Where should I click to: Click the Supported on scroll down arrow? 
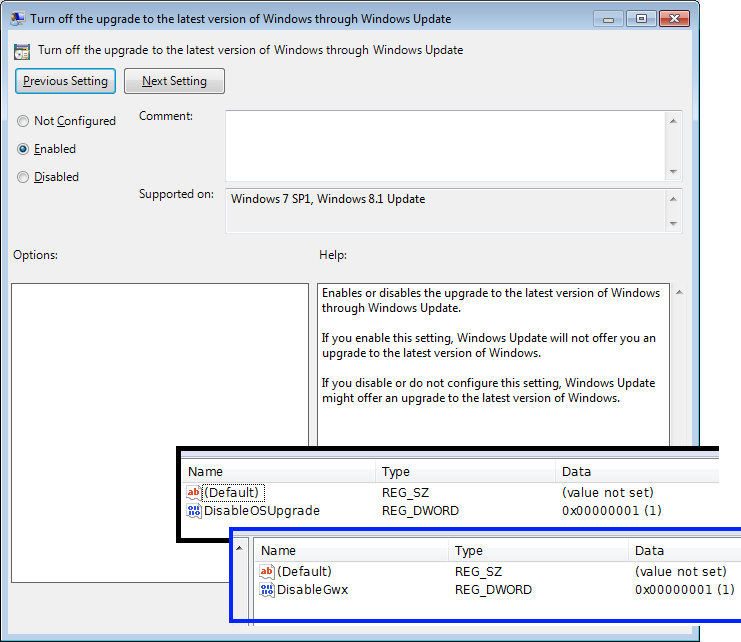coord(673,223)
